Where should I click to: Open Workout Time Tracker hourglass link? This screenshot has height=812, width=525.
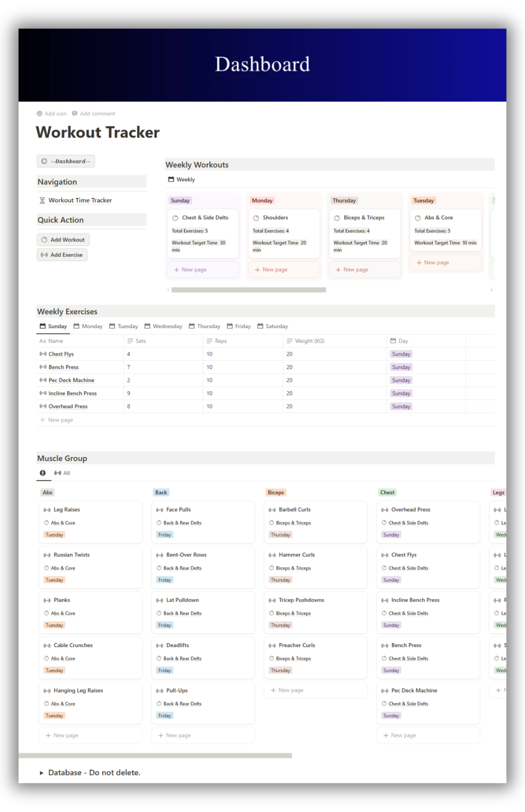[x=80, y=200]
